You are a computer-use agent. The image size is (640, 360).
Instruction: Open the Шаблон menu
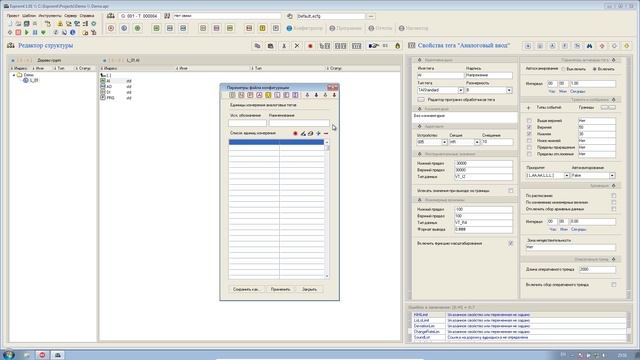(x=29, y=16)
